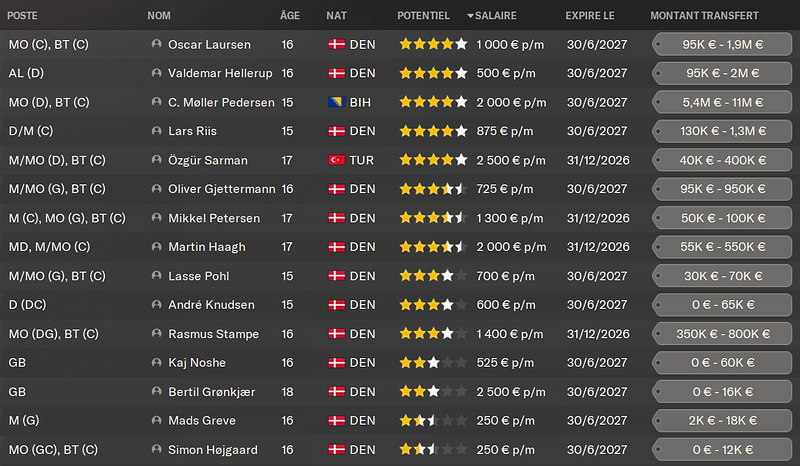800x466 pixels.
Task: Open Valdemar Hellerup's player profile
Action: coord(220,74)
